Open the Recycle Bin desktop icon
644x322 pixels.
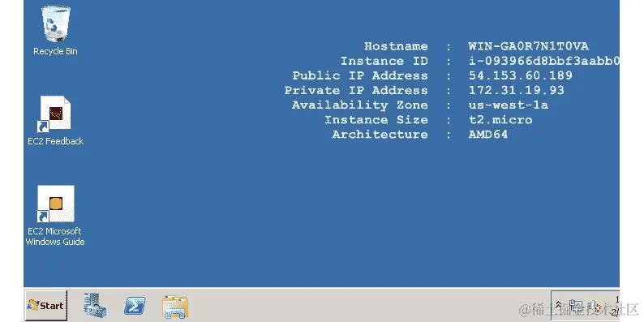55,31
